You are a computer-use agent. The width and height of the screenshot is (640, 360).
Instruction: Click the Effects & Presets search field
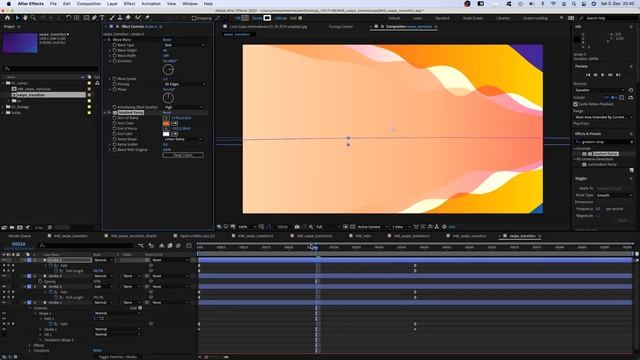click(x=603, y=142)
